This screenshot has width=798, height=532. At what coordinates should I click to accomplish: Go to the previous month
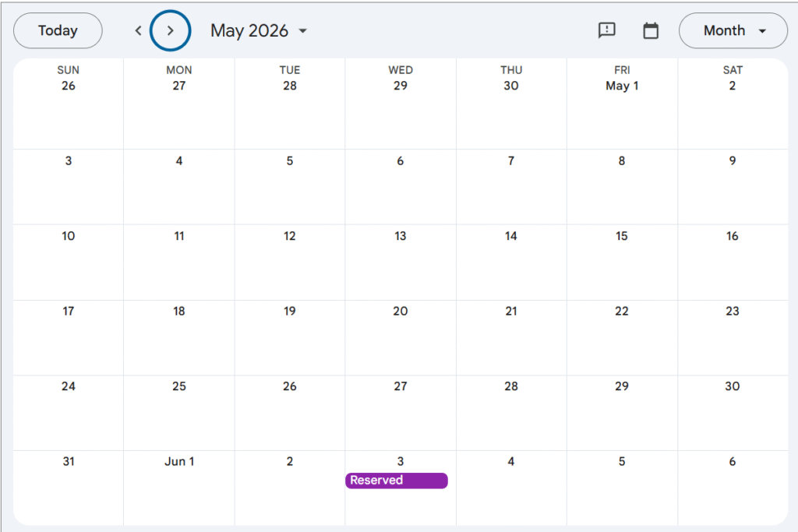(x=139, y=31)
